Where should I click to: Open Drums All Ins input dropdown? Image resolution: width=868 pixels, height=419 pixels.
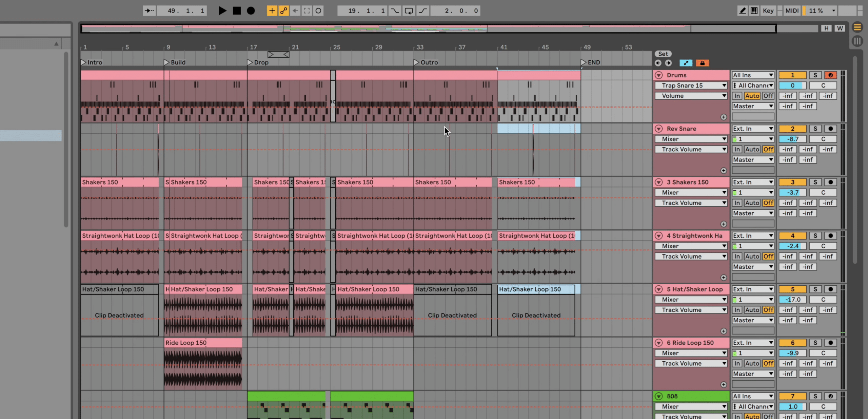pos(753,75)
